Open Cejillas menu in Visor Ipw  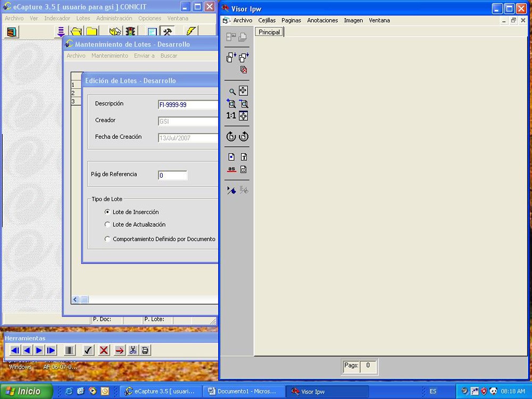pos(267,20)
